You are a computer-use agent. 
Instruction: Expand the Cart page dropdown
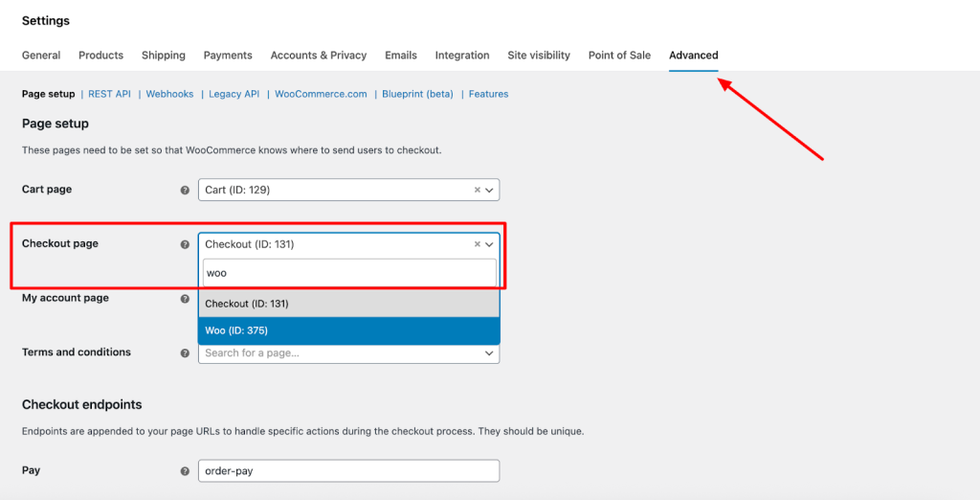(x=490, y=191)
